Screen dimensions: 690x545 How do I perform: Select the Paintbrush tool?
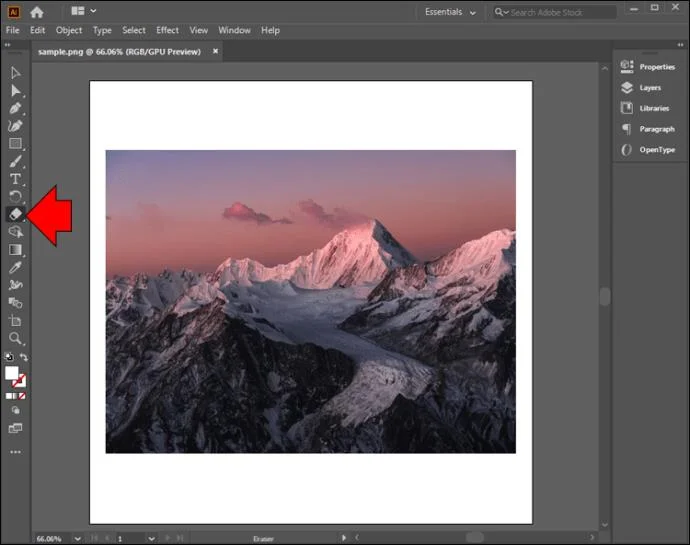pyautogui.click(x=15, y=162)
